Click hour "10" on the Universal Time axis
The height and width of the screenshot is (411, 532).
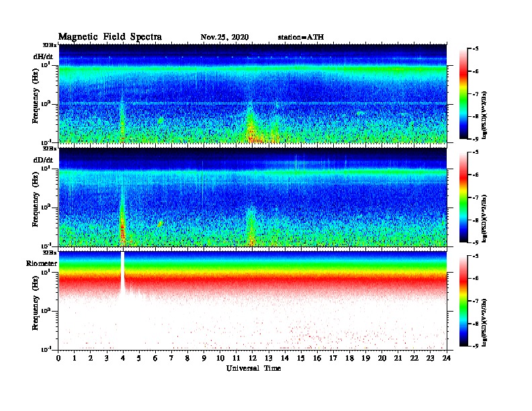coord(220,359)
